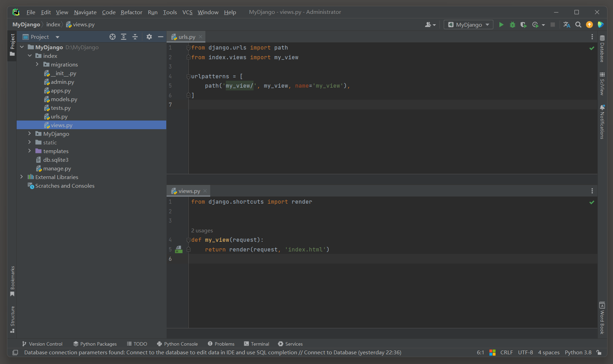Toggle read-only lock icon in status bar
Viewport: 613px width, 364px height.
point(599,353)
